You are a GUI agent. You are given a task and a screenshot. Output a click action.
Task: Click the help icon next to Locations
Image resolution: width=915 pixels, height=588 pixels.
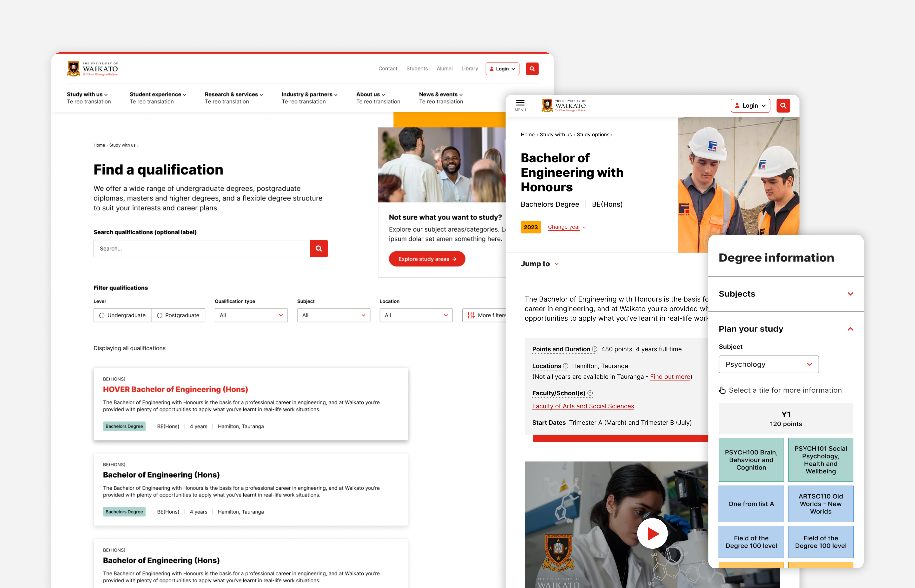[566, 366]
